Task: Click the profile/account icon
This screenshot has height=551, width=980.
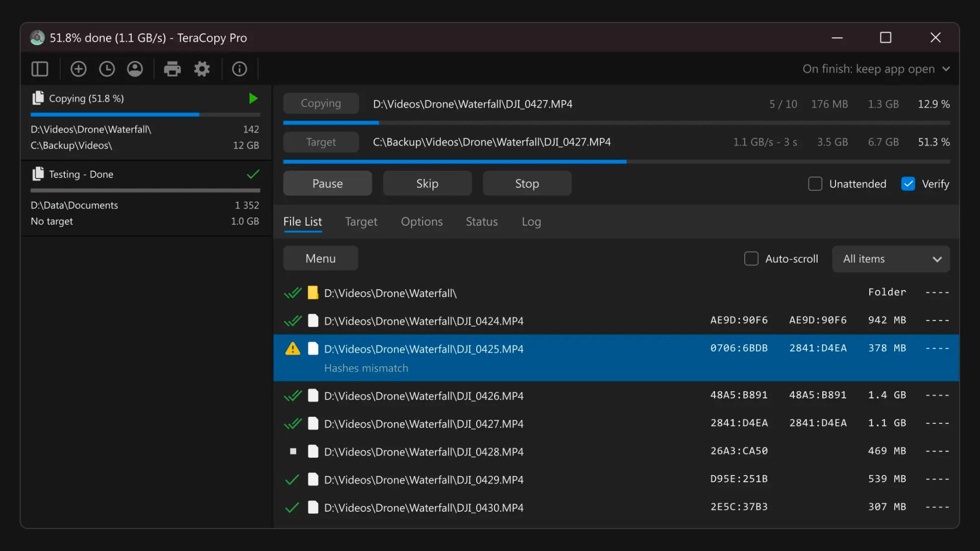Action: point(135,68)
